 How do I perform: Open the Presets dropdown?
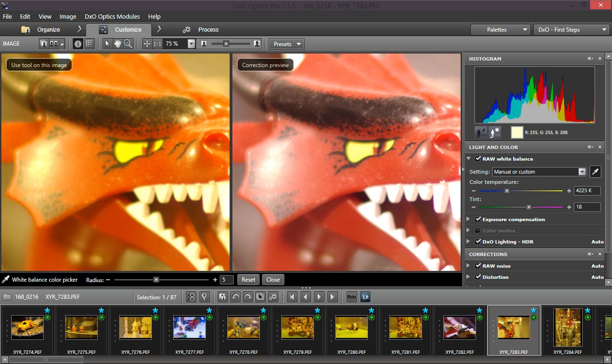(286, 44)
